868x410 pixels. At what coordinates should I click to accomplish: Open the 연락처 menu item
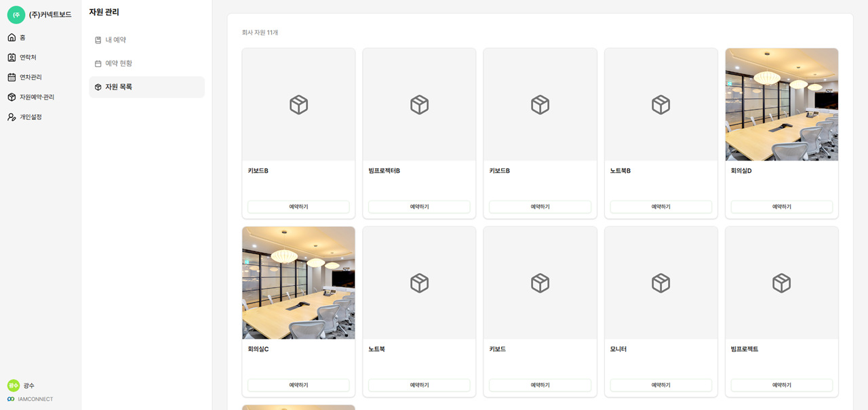coord(41,58)
